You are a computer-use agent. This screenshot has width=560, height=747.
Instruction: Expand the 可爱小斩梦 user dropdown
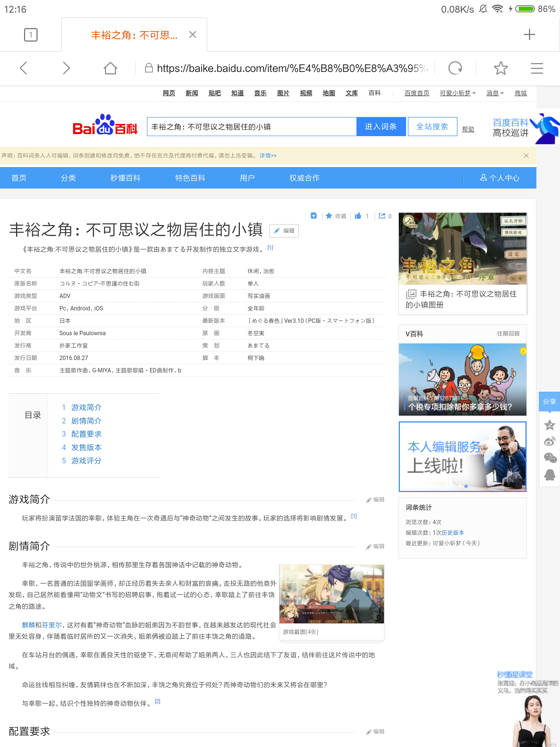458,93
